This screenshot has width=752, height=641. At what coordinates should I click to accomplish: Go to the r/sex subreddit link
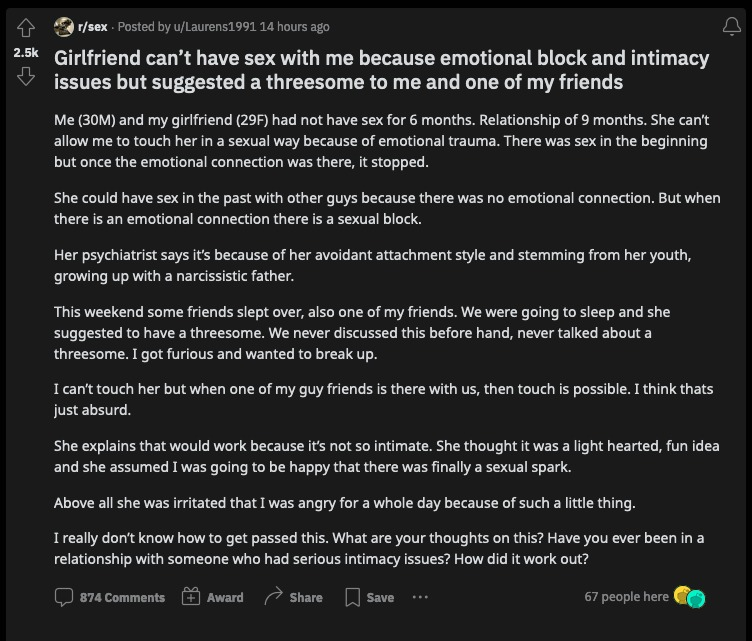point(94,27)
